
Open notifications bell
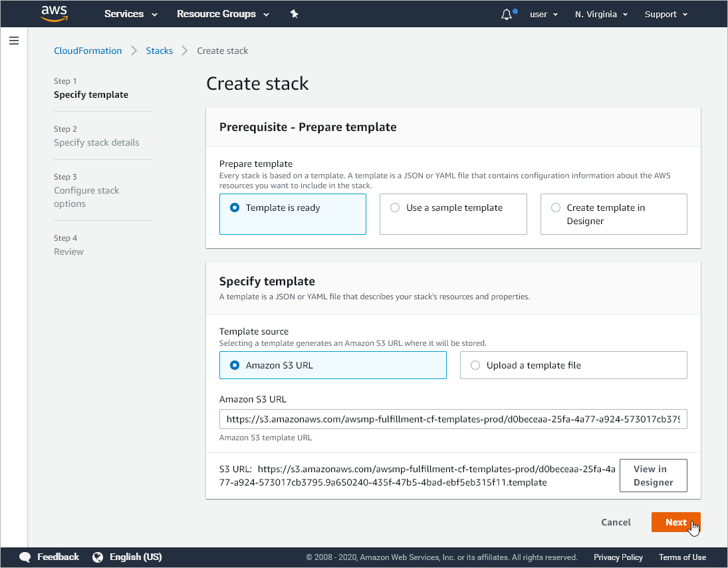[507, 15]
